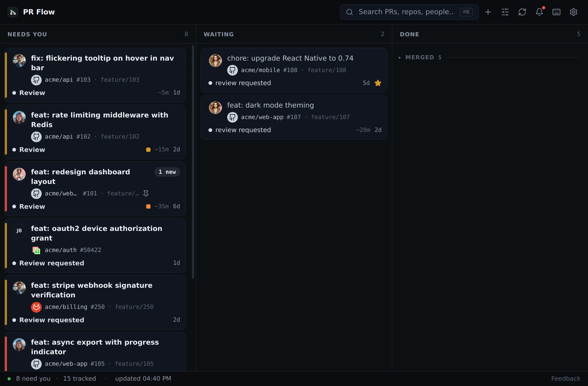The image size is (588, 386).
Task: Click the NEEDS YOU column header
Action: (27, 34)
